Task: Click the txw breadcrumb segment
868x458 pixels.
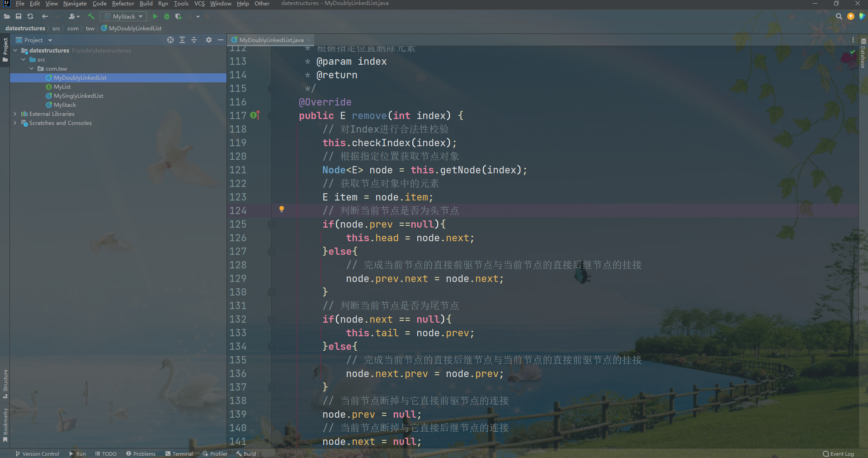Action: [90, 29]
